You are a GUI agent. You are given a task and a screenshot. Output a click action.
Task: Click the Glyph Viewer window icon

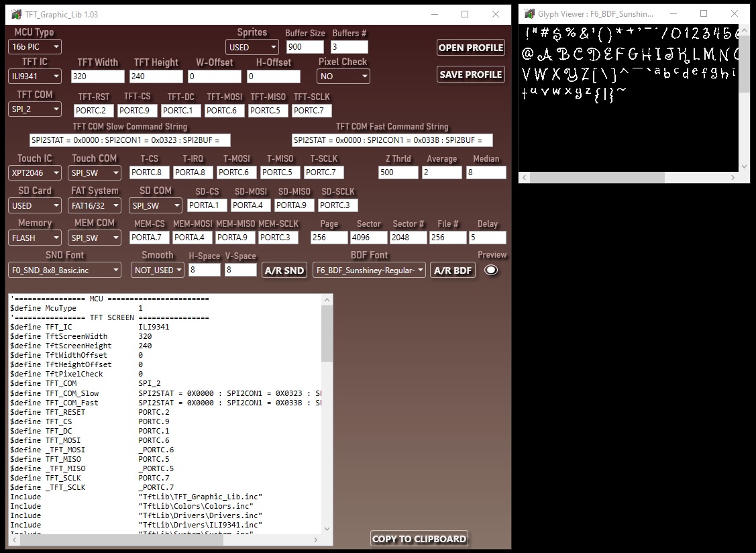(x=529, y=14)
